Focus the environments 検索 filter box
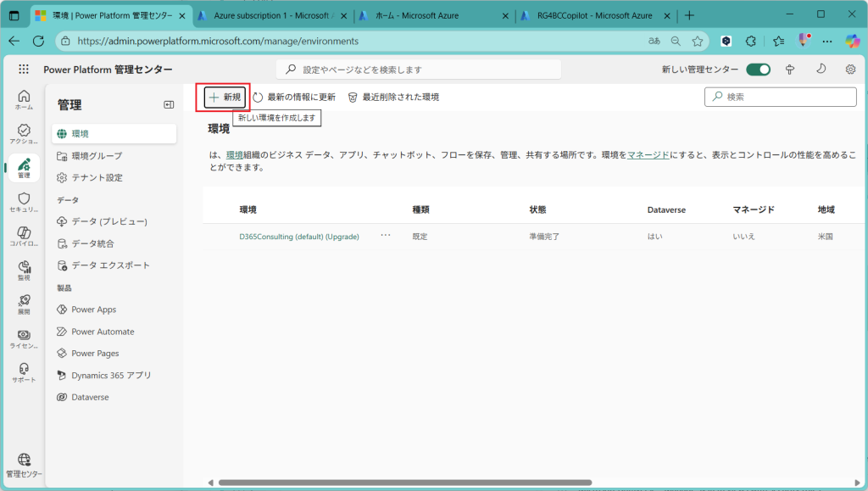 pyautogui.click(x=781, y=97)
